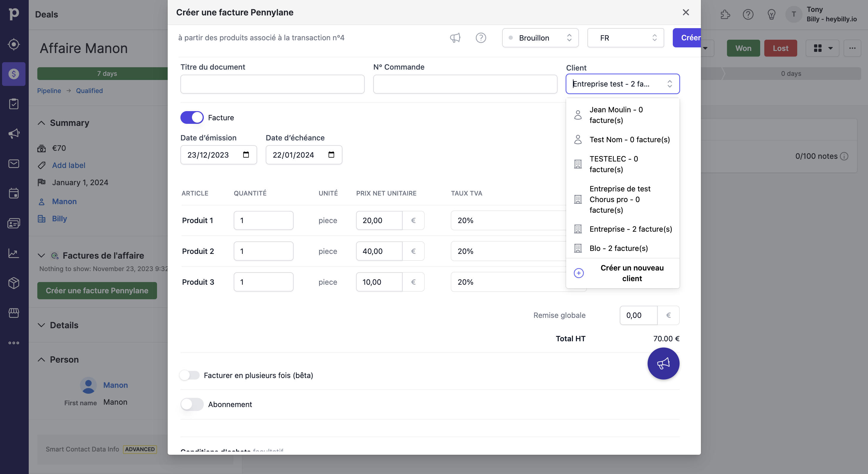This screenshot has width=868, height=474.
Task: Click notes info icon
Action: [844, 156]
